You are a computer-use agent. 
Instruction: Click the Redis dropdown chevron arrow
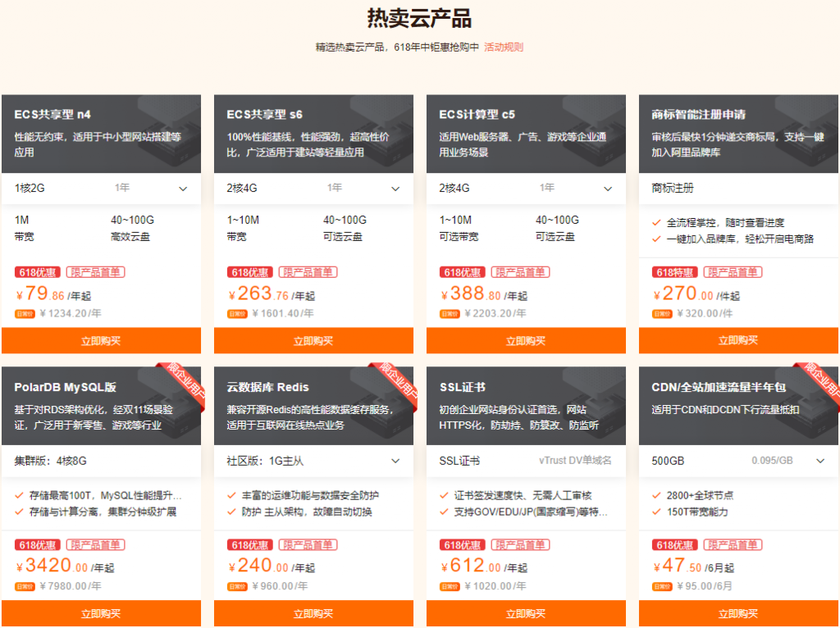point(395,461)
